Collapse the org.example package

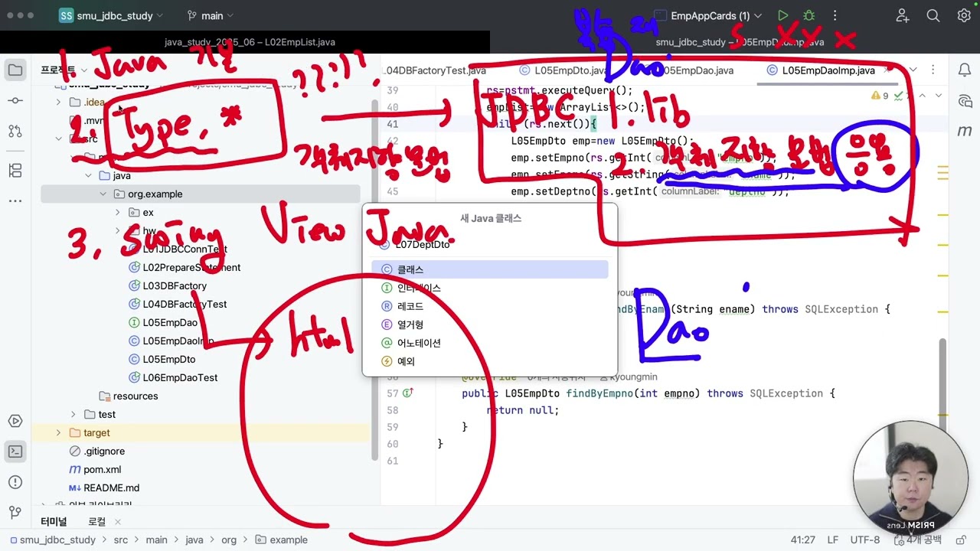103,194
